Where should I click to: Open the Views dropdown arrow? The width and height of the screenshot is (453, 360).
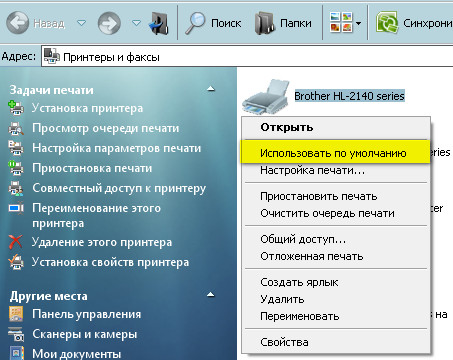[x=359, y=23]
